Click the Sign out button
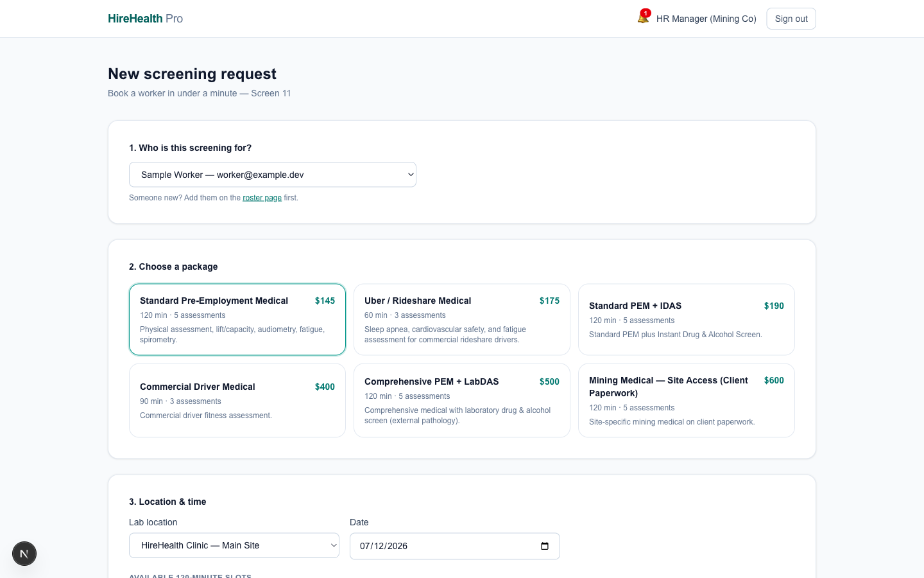The image size is (924, 578). coord(791,19)
